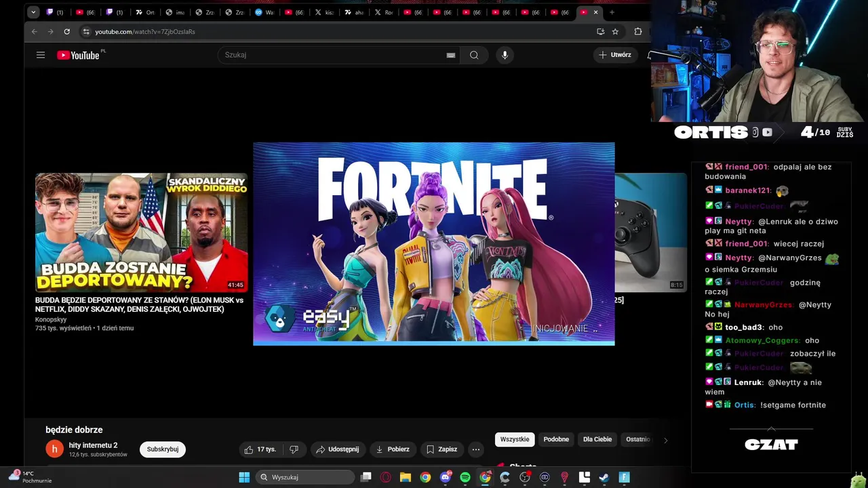
Task: Open Discord from the taskbar
Action: 446,477
